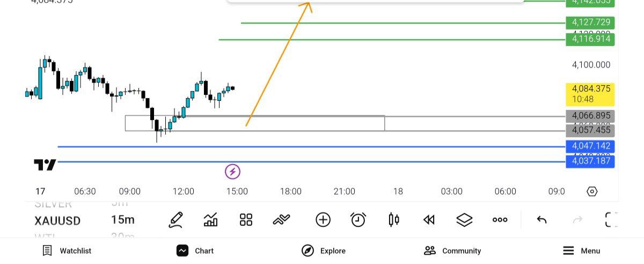The width and height of the screenshot is (644, 264).
Task: Open the 15m timeframe selector
Action: tap(122, 220)
